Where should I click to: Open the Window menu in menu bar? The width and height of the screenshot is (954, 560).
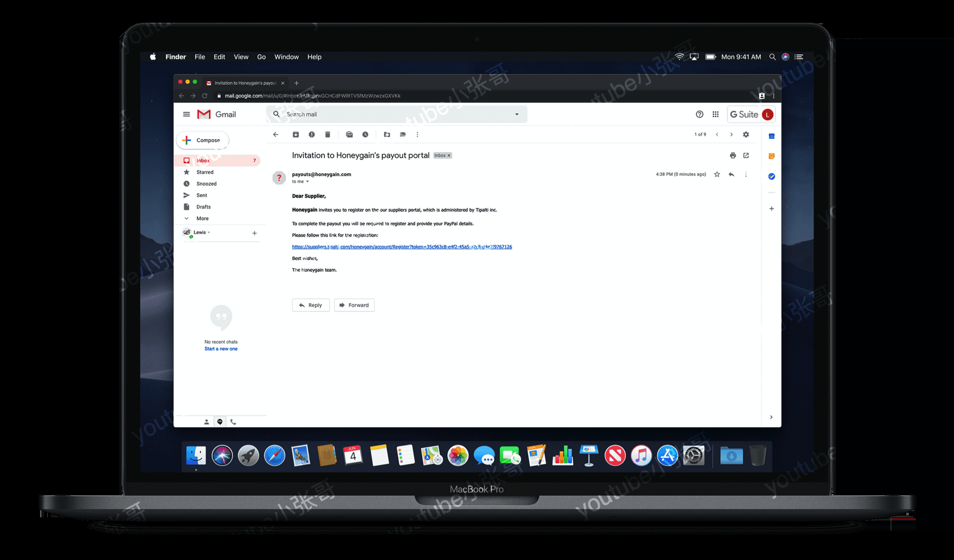click(287, 57)
